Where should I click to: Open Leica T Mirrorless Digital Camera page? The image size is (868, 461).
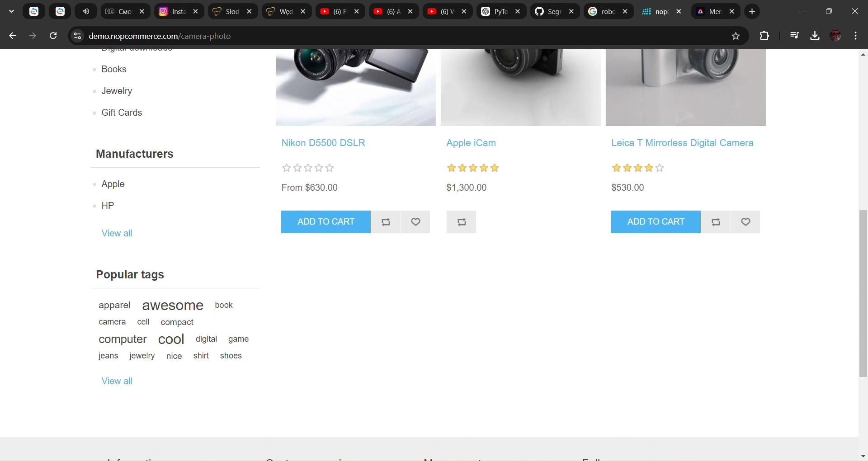pos(682,143)
